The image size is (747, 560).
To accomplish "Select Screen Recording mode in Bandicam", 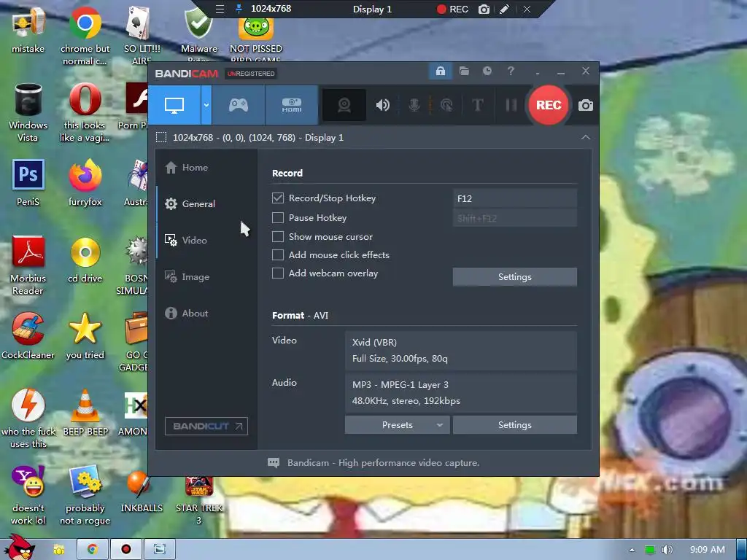I will pyautogui.click(x=174, y=105).
